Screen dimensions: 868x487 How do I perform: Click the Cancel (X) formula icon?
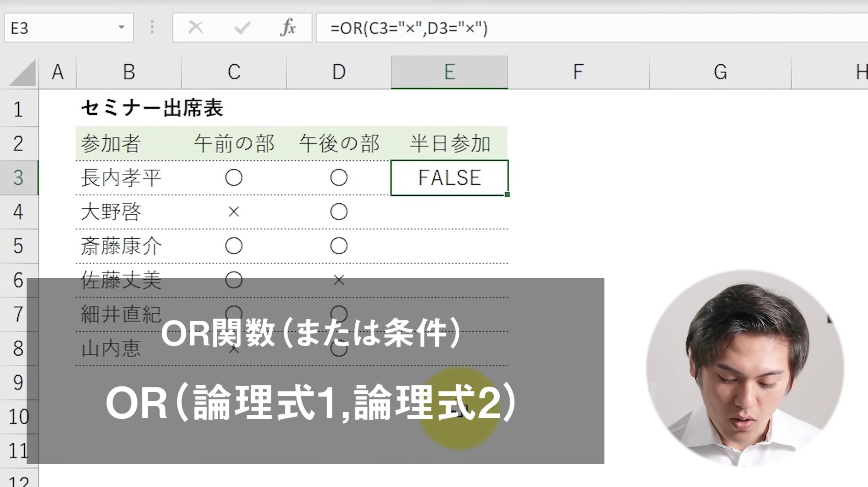click(x=196, y=28)
